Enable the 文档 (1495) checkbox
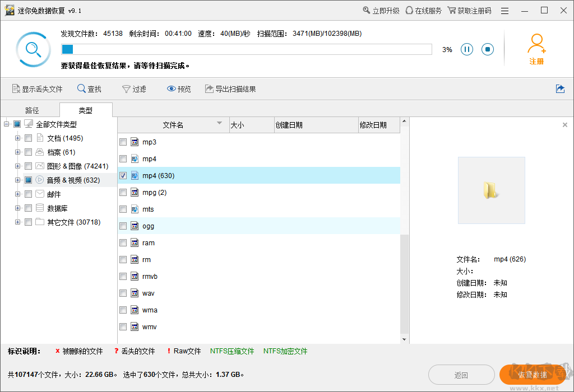Screen dimensions: 574x392 coord(28,138)
